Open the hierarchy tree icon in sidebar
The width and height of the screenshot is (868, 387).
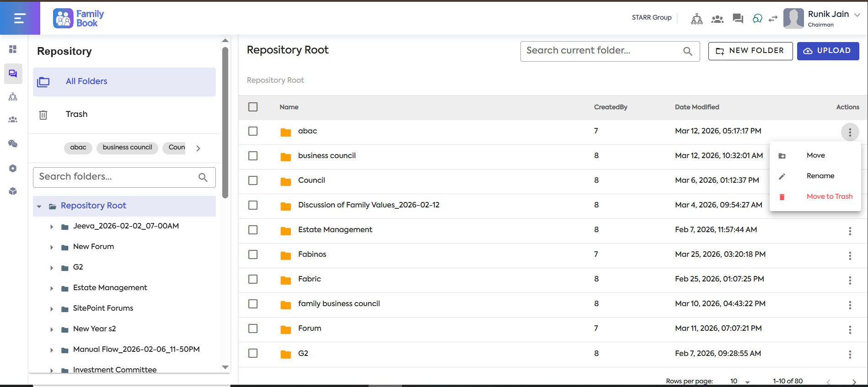click(x=13, y=96)
